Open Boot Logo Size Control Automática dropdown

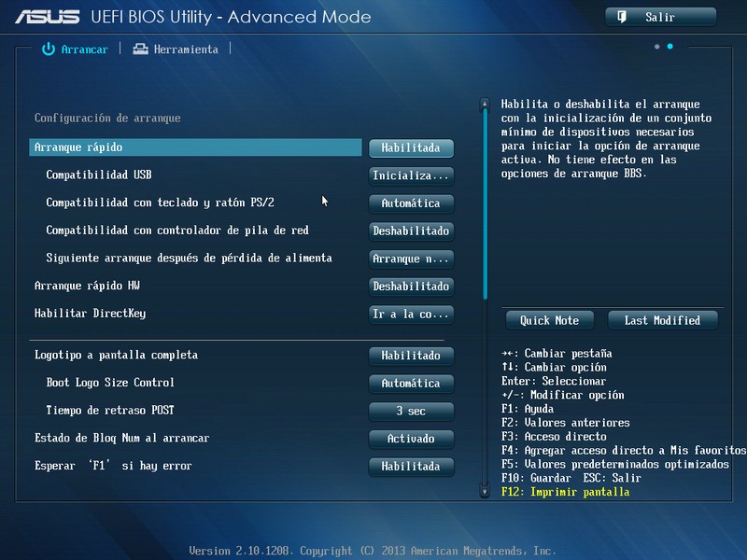(411, 384)
